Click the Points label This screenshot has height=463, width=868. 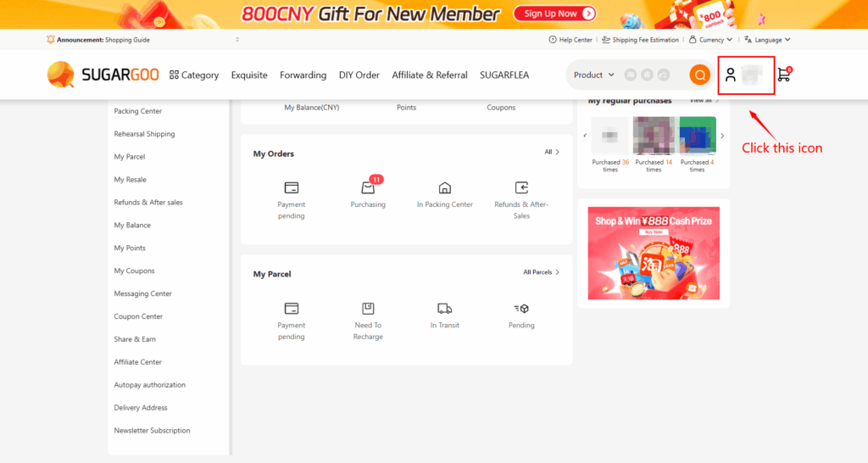(x=406, y=108)
